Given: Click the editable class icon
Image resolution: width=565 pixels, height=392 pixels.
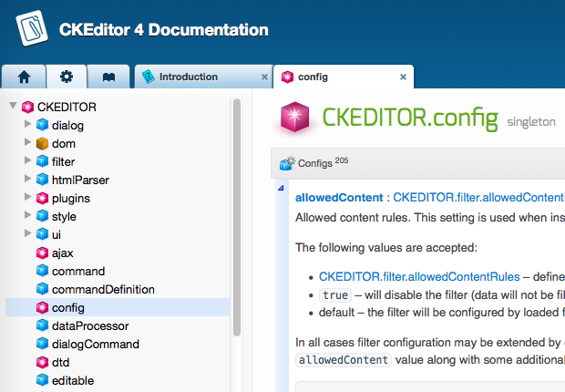Looking at the screenshot, I should 42,380.
